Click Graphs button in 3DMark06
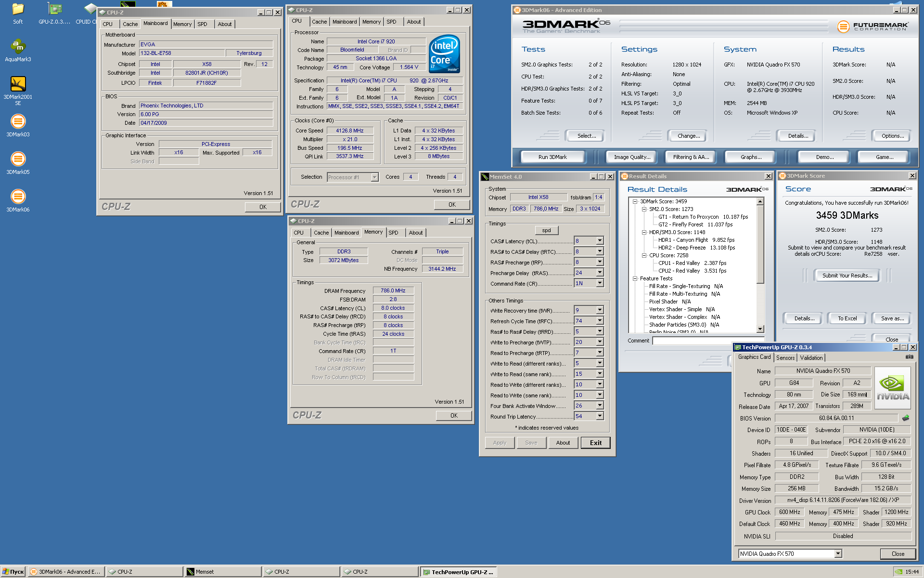 point(751,157)
